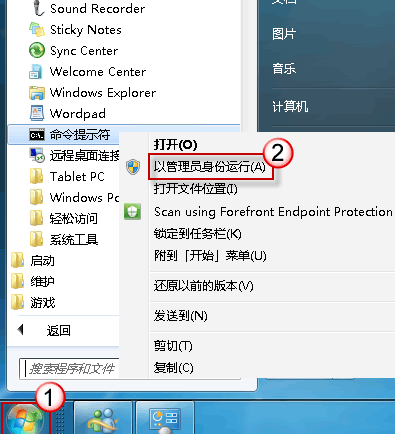Click 图片 in the right pane
This screenshot has width=395, height=434.
pos(284,34)
